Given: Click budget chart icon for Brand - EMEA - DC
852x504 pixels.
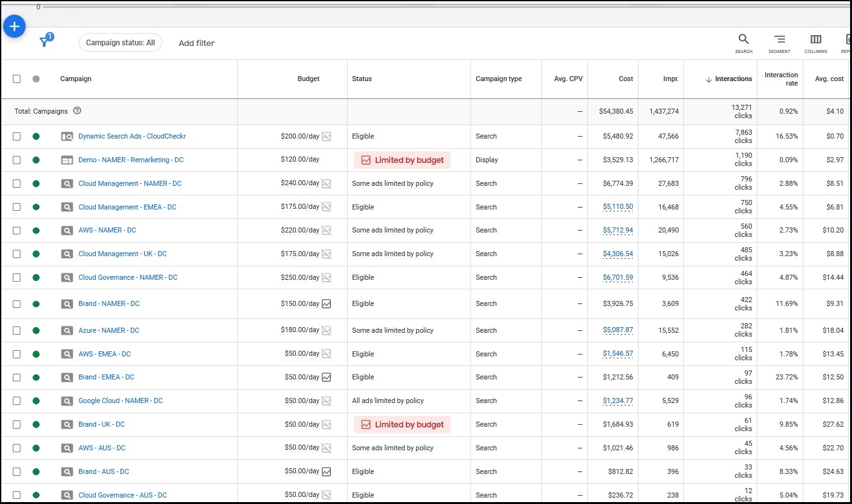Looking at the screenshot, I should pyautogui.click(x=327, y=378).
